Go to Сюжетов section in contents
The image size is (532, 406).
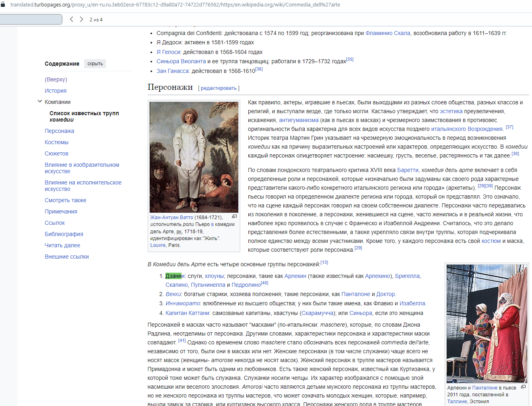pyautogui.click(x=56, y=153)
